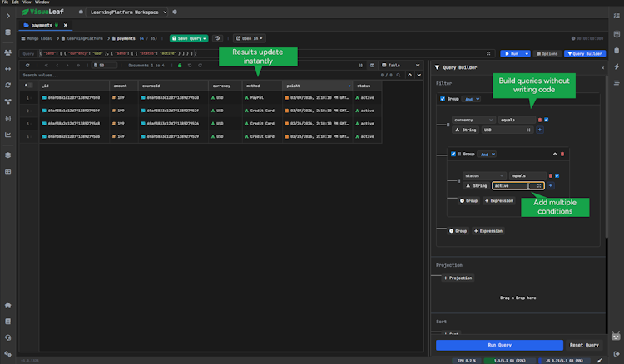The height and width of the screenshot is (364, 624).
Task: Click the green lock icon in results toolbar
Action: 180,65
